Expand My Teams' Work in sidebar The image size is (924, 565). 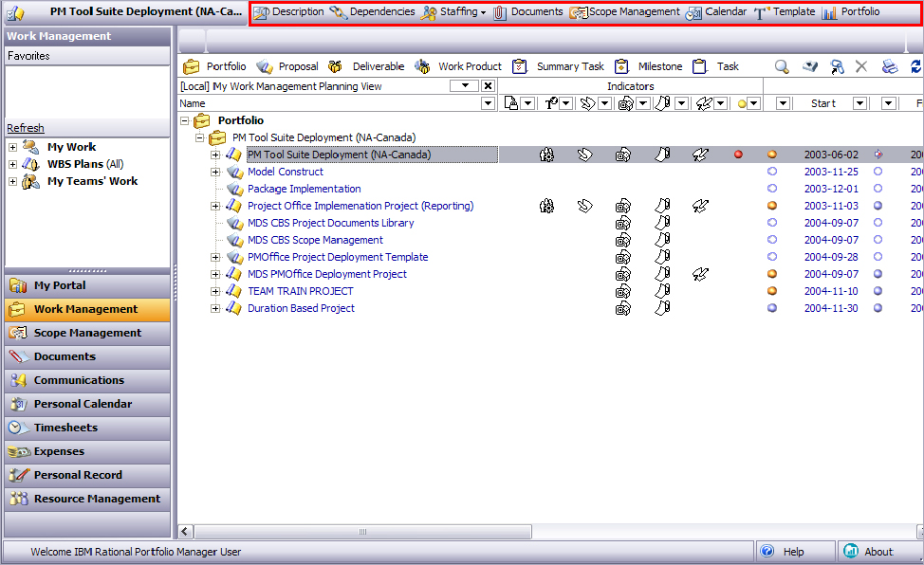pyautogui.click(x=12, y=181)
